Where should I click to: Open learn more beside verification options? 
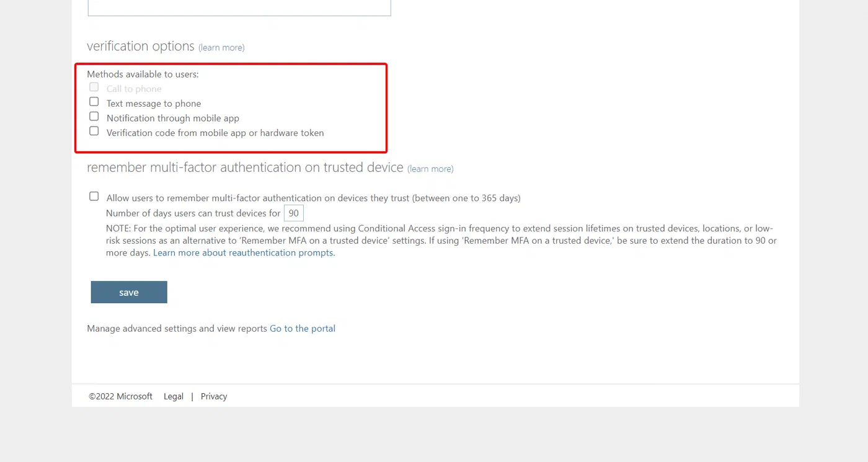click(x=221, y=48)
